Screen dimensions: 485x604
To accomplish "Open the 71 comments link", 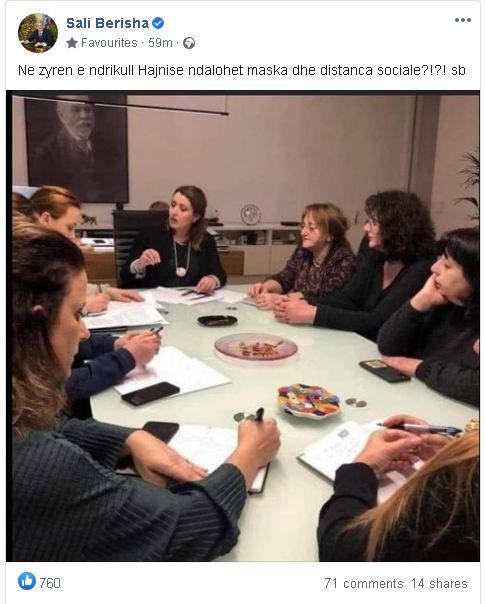I will (x=364, y=584).
